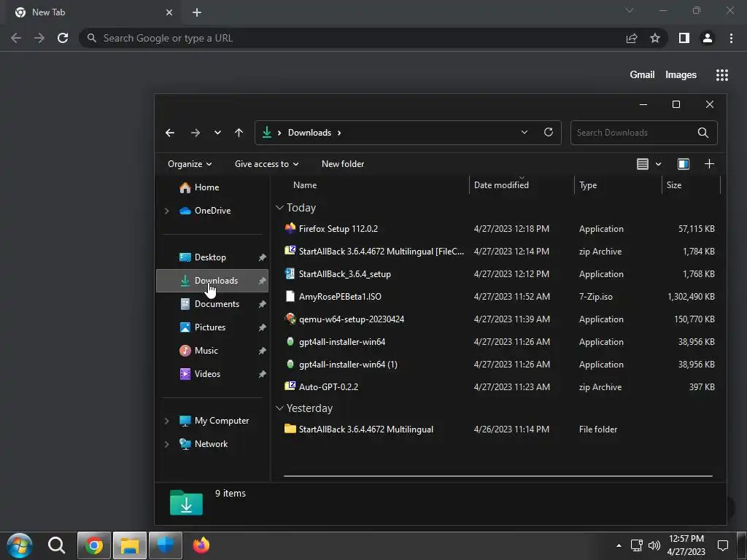
Task: Change the view layout icon
Action: click(642, 164)
